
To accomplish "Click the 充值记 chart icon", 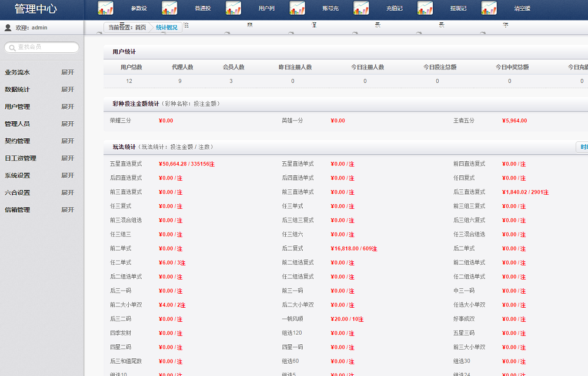I will pyautogui.click(x=361, y=9).
